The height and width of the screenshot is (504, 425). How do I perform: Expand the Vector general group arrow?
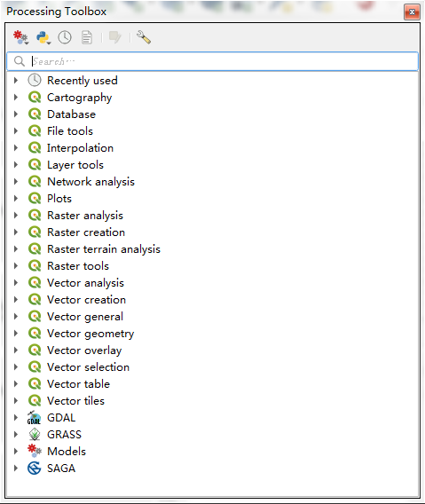[16, 316]
